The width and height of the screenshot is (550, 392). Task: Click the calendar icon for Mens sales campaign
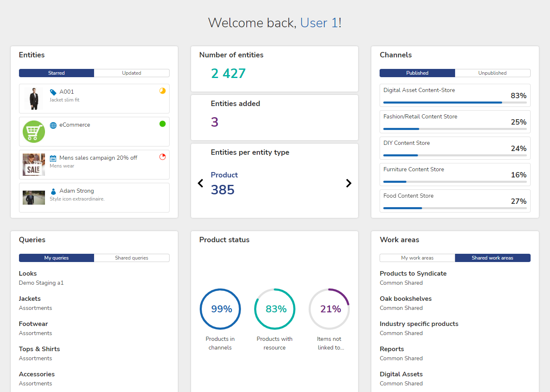53,158
